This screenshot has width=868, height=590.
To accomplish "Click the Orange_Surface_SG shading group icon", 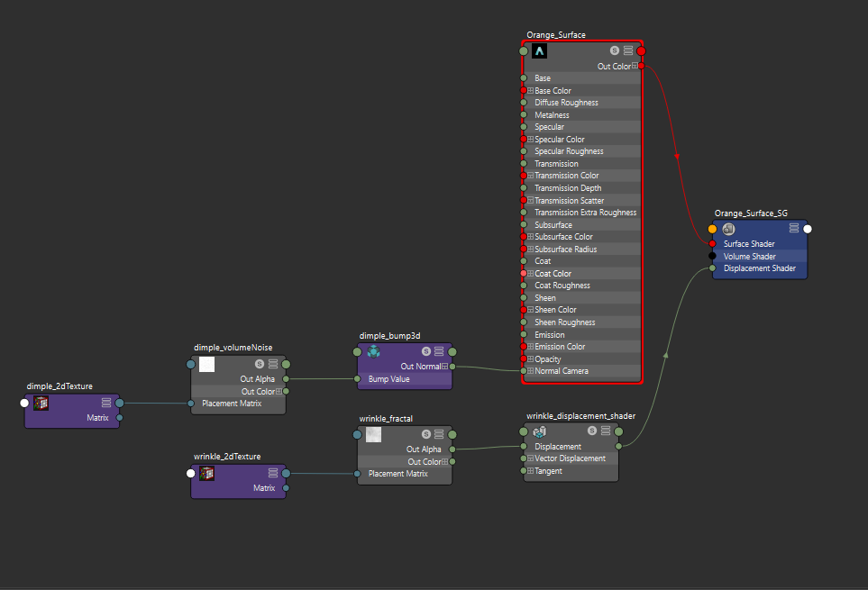I will pyautogui.click(x=728, y=230).
